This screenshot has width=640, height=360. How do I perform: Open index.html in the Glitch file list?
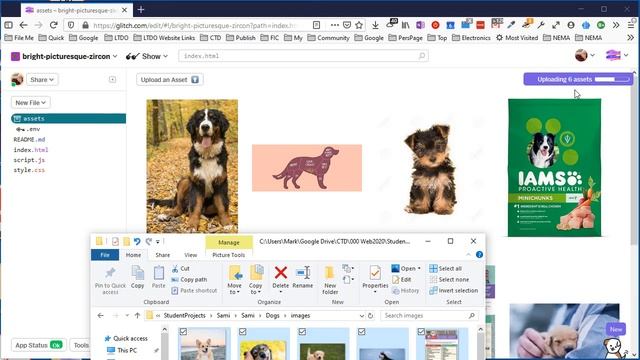click(31, 150)
